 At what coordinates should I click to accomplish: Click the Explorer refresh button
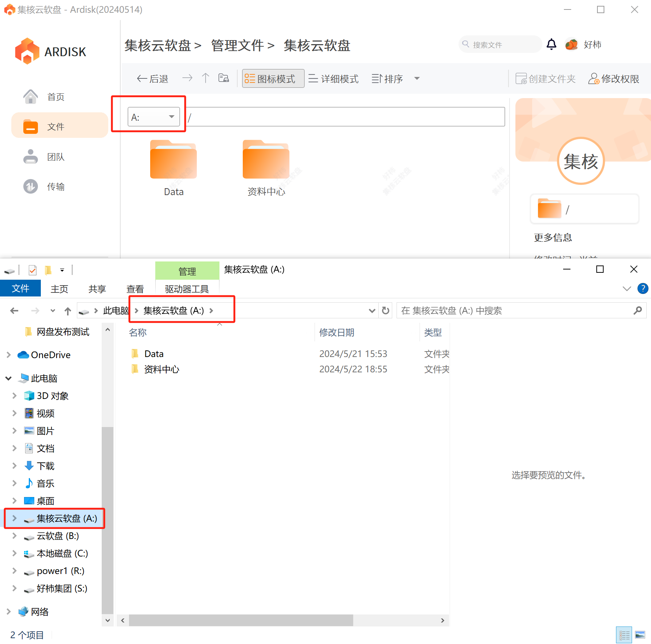386,311
